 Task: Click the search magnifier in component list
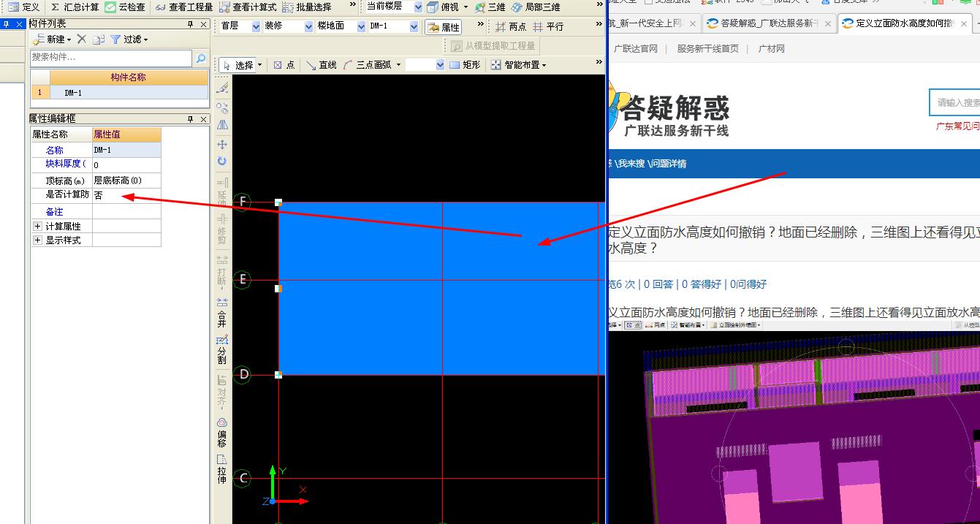click(x=201, y=58)
